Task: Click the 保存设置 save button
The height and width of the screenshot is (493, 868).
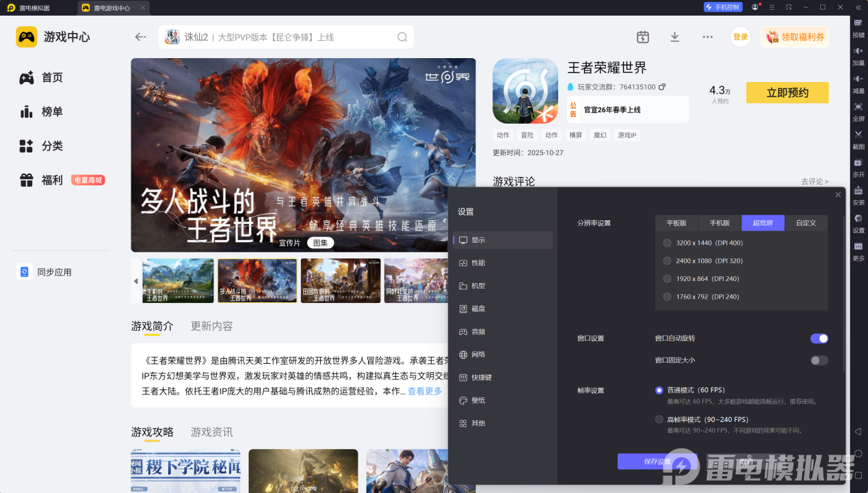Action: (657, 462)
